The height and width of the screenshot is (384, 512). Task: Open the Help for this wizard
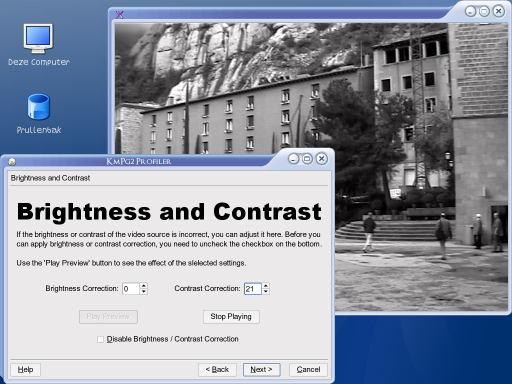25,370
